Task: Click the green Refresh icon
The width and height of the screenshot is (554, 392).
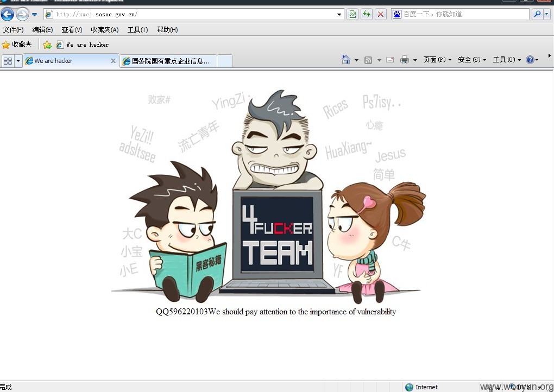Action: [x=367, y=15]
